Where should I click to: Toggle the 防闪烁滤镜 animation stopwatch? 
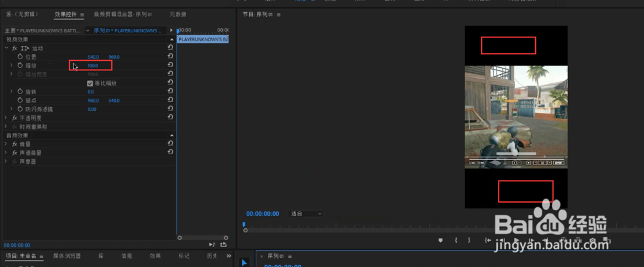coord(20,109)
